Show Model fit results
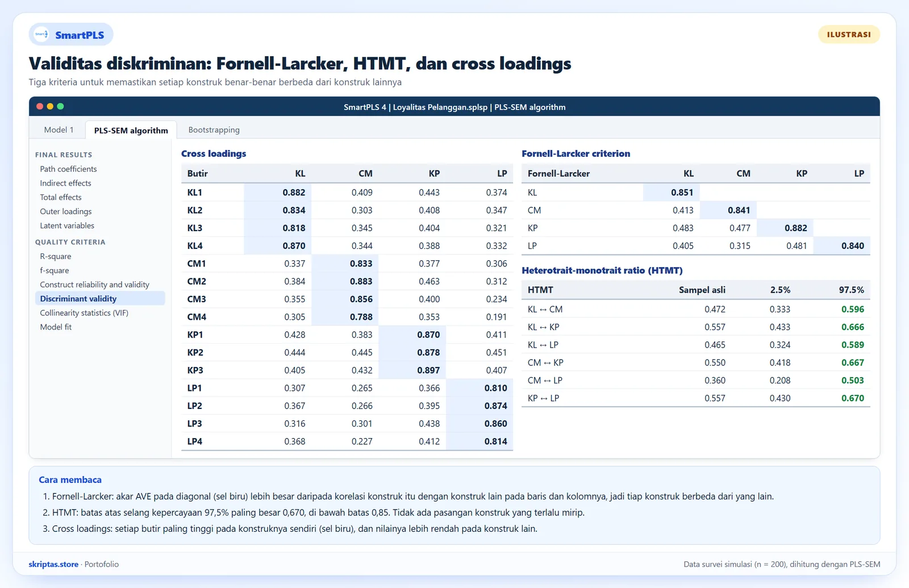 click(56, 327)
